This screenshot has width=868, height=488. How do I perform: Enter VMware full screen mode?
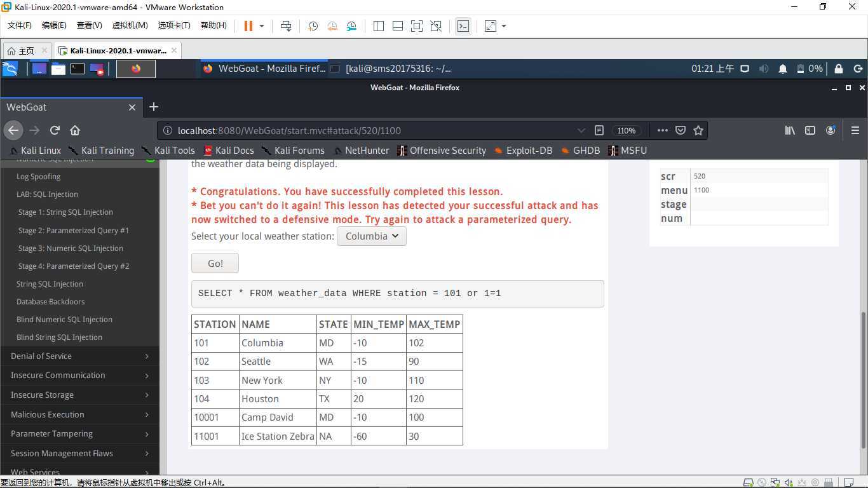417,26
